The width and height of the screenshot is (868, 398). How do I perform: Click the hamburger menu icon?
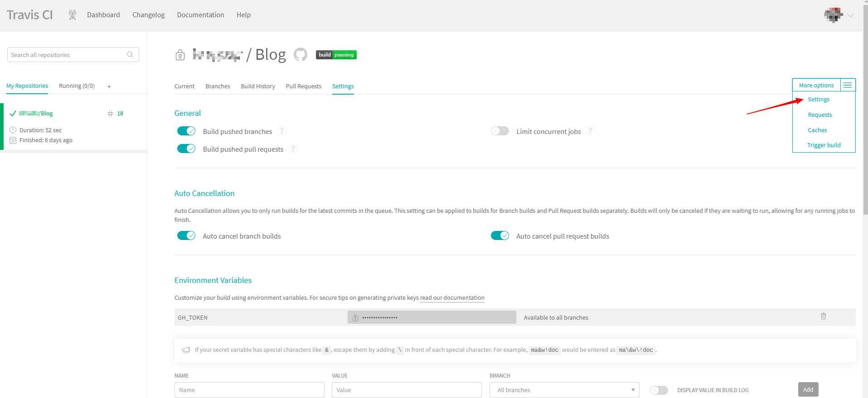click(848, 85)
